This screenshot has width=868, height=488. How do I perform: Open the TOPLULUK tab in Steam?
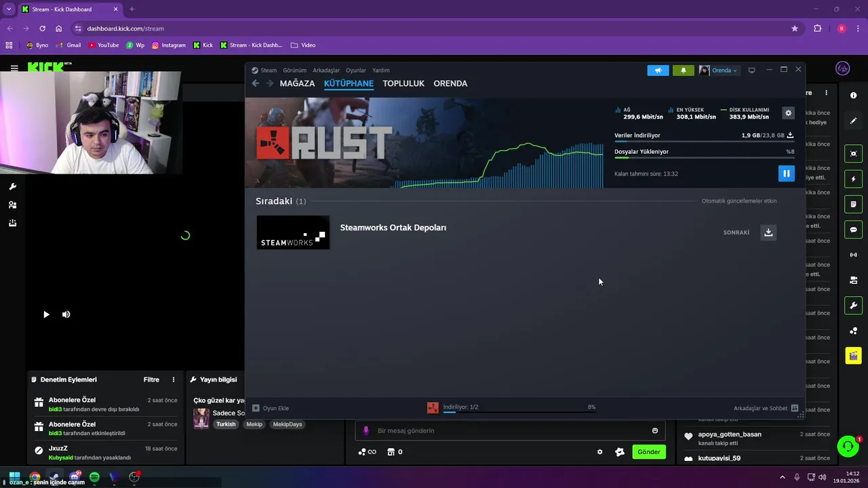point(403,83)
